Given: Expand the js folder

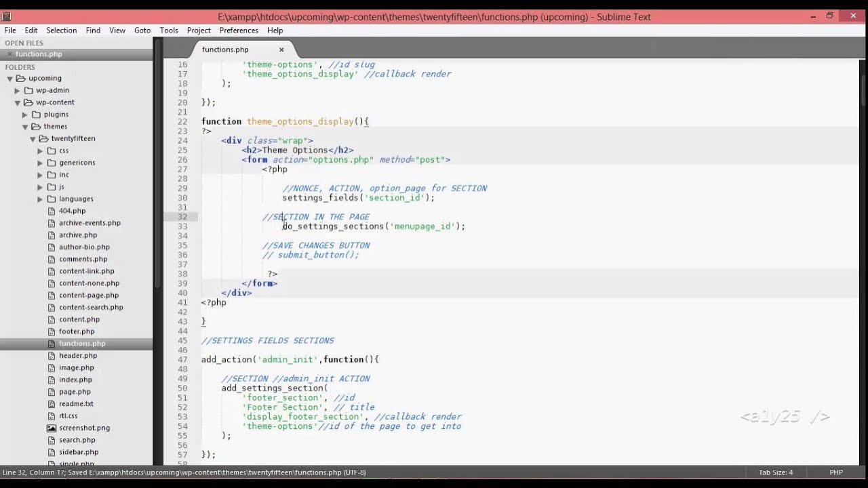Looking at the screenshot, I should point(40,187).
